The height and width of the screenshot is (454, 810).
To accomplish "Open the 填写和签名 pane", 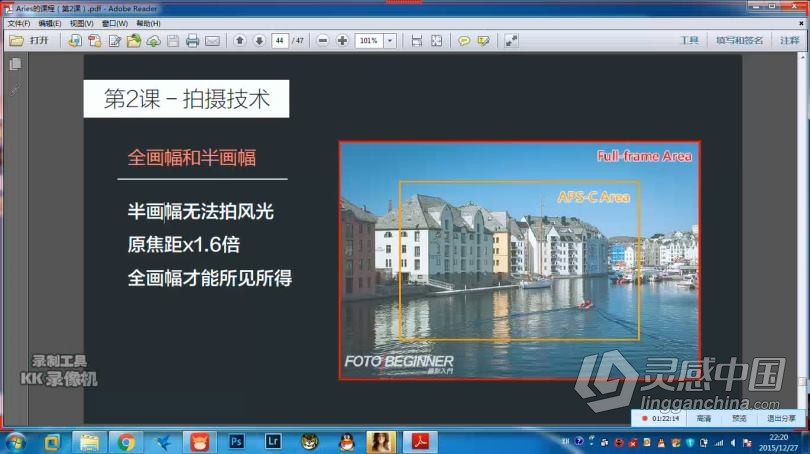I will pyautogui.click(x=739, y=40).
